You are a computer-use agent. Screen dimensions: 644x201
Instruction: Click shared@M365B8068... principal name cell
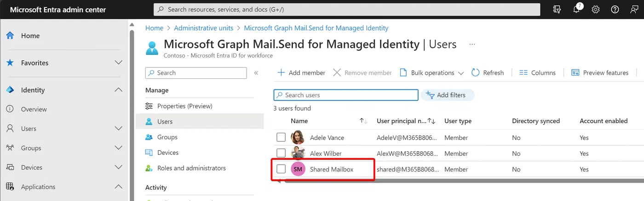point(407,169)
